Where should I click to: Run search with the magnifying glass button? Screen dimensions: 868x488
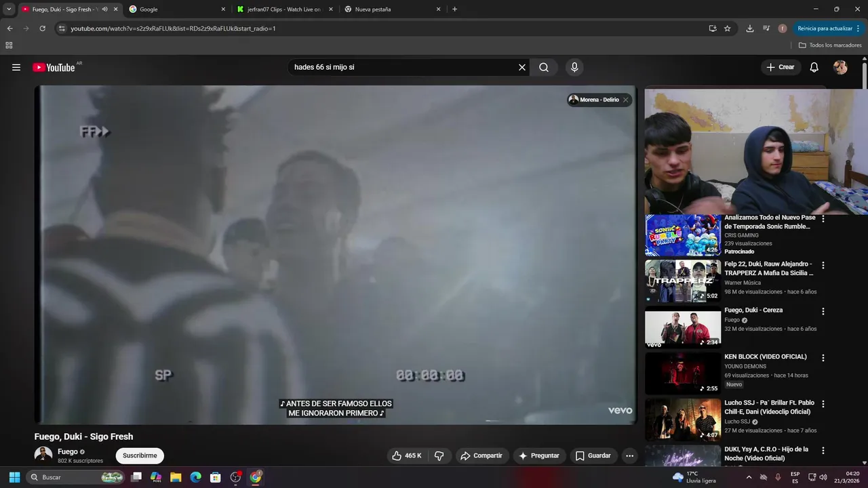pos(544,67)
